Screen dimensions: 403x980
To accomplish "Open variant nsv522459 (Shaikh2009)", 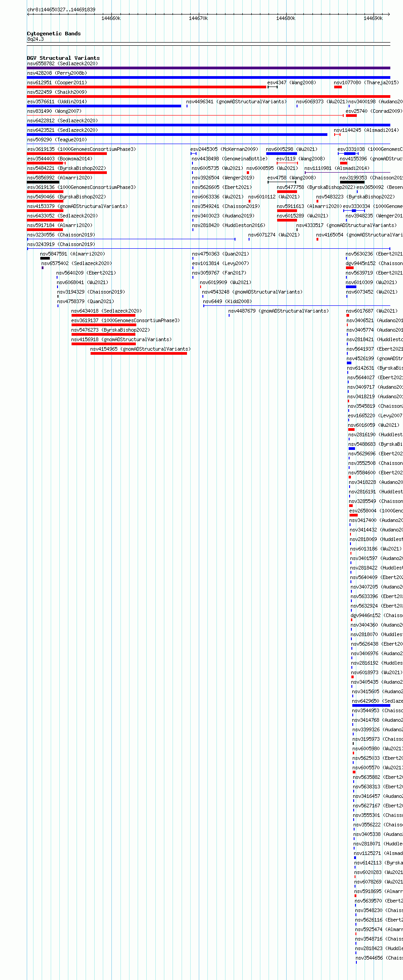I will 57,92.
